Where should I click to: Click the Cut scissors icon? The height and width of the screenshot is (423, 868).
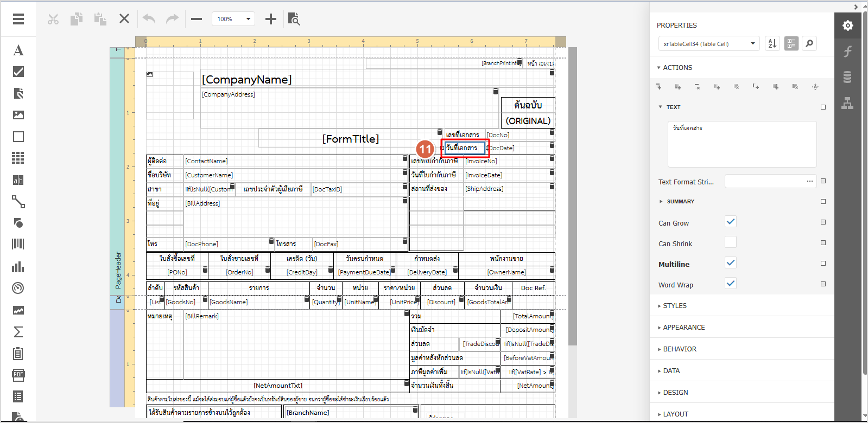pyautogui.click(x=53, y=19)
